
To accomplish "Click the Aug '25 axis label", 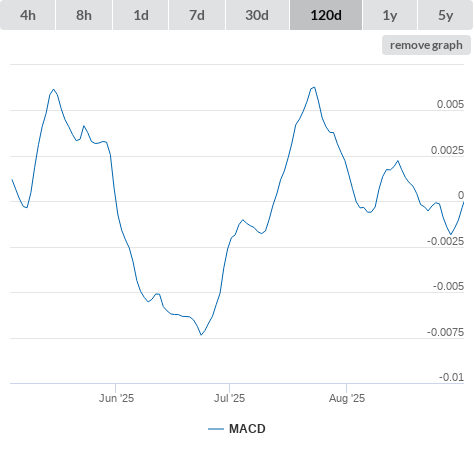I will 347,398.
